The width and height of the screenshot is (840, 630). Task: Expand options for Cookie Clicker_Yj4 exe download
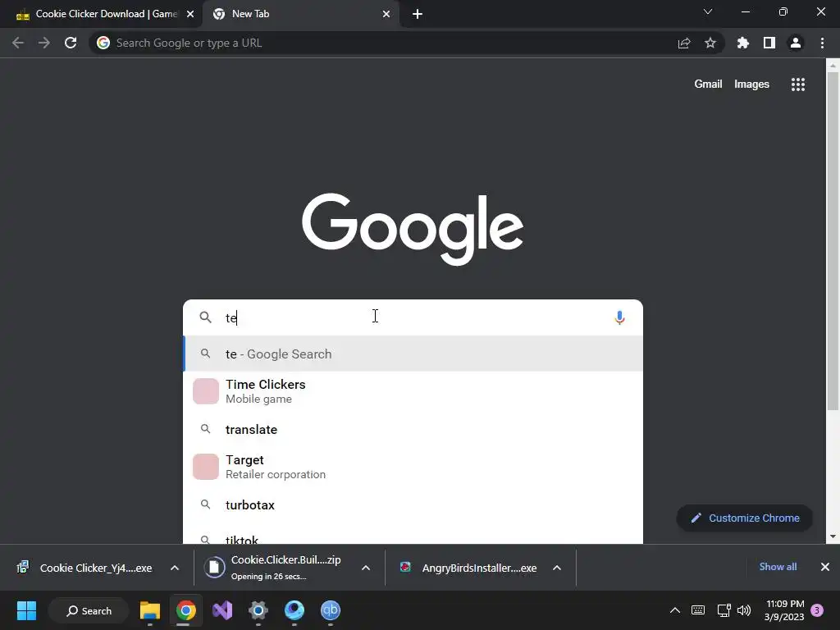pyautogui.click(x=175, y=568)
